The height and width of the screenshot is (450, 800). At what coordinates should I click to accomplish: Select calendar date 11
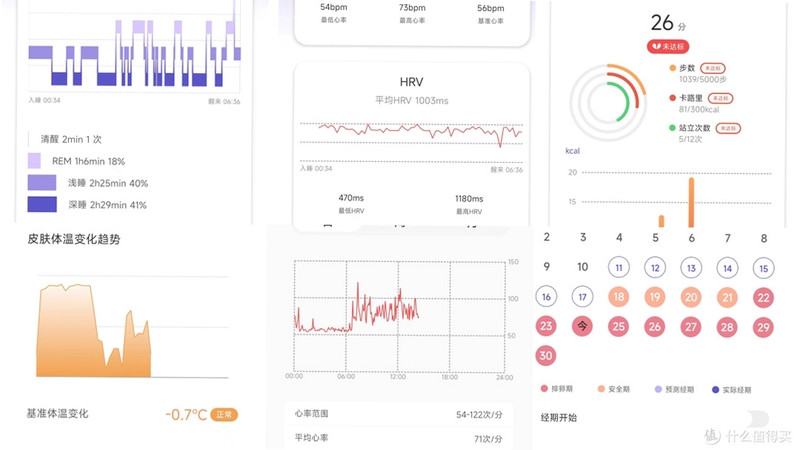coord(618,267)
